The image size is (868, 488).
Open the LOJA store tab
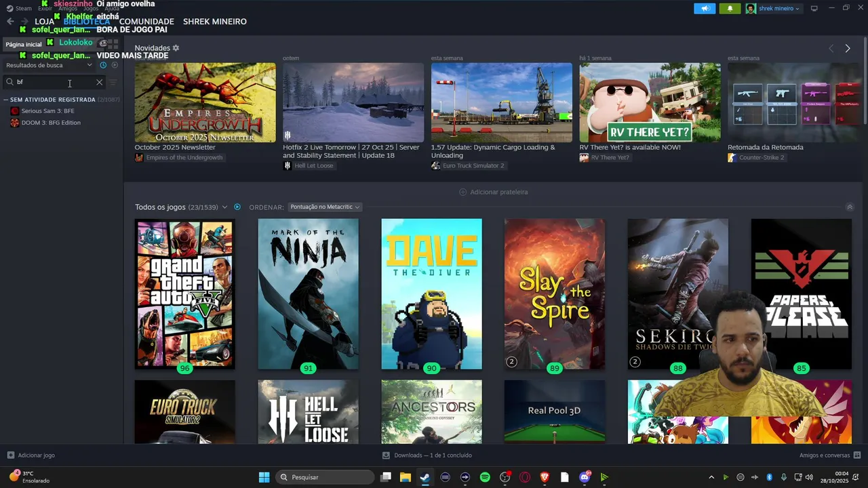coord(44,22)
